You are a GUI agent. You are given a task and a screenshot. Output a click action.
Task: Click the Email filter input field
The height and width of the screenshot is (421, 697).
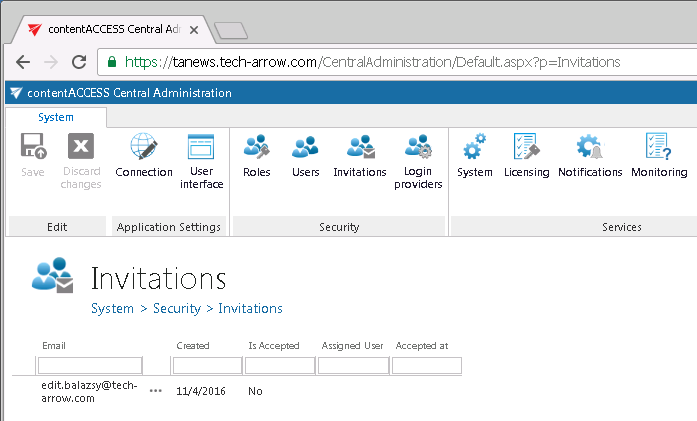click(90, 365)
